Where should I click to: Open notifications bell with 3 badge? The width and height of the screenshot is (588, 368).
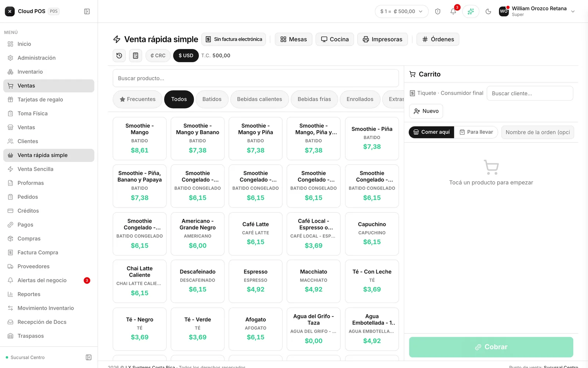coord(453,11)
